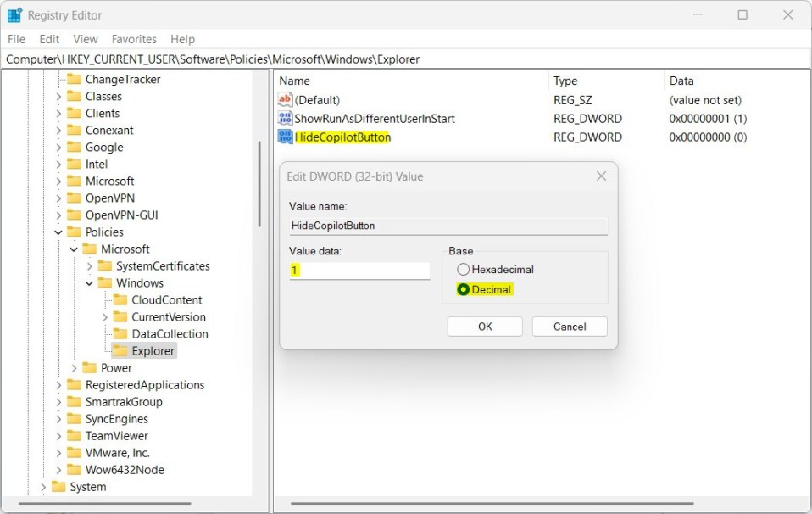Click the Wow6432Node folder icon

point(74,470)
